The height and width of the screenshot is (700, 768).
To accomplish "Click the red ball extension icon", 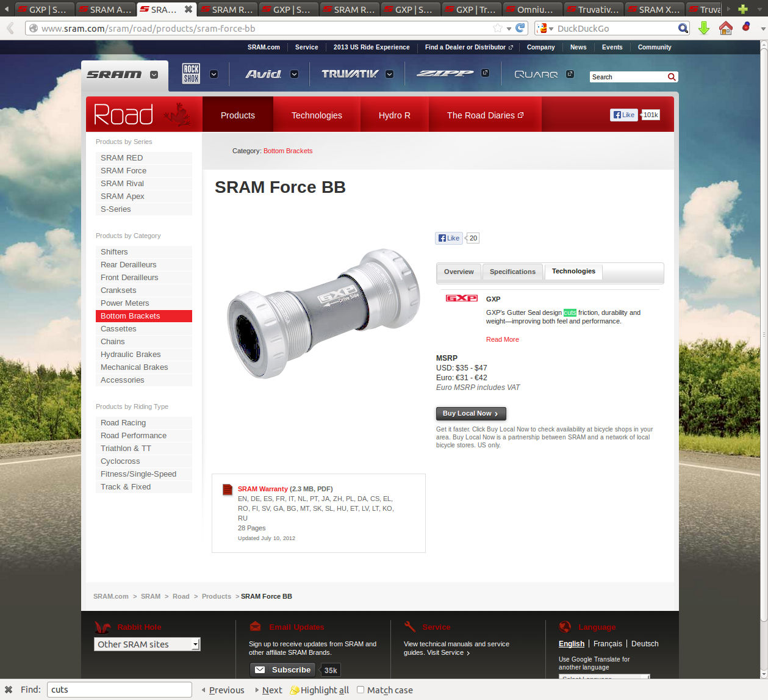I will [745, 27].
